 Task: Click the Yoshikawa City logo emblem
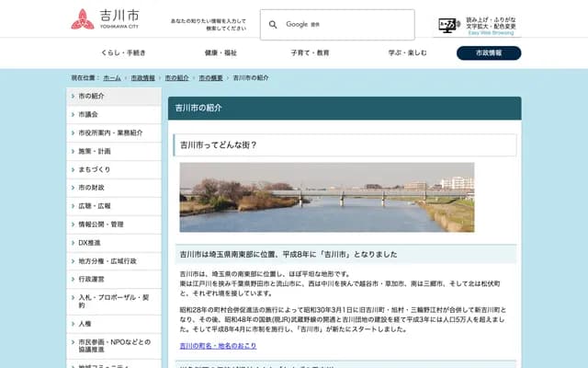(x=82, y=18)
